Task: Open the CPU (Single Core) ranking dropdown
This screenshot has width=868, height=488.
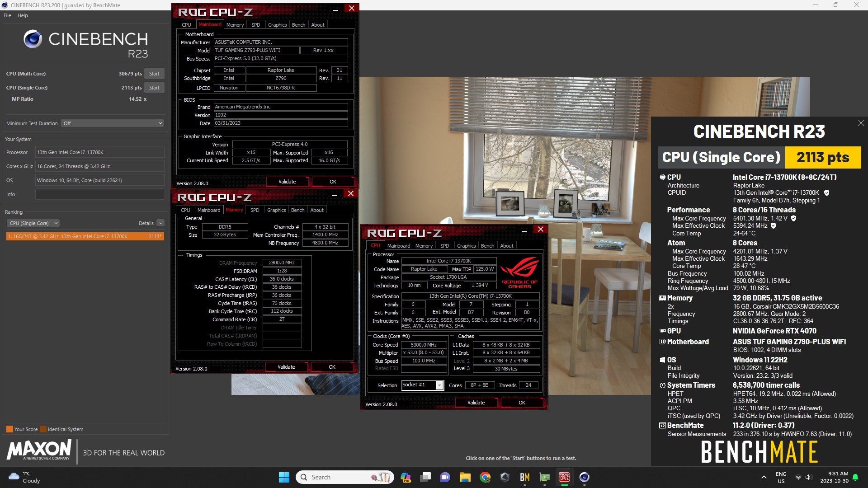Action: point(33,223)
